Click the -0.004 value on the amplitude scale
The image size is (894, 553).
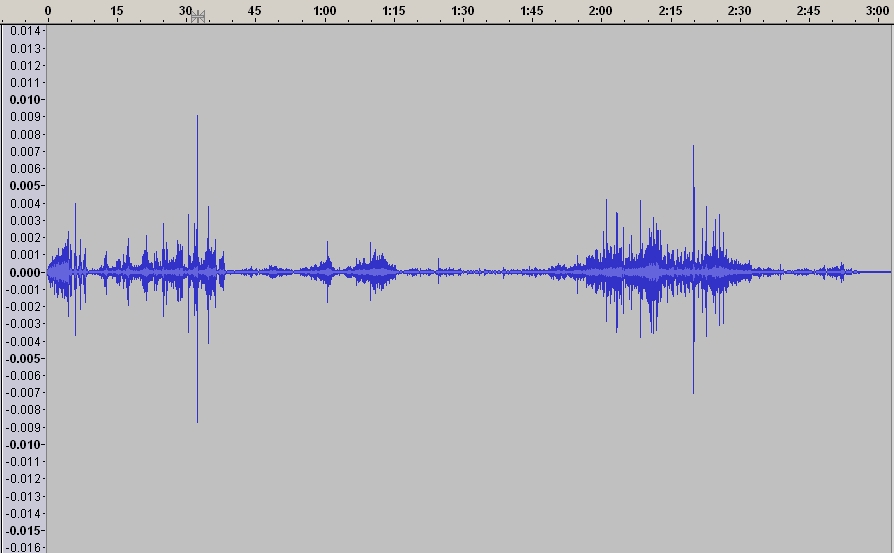point(23,341)
